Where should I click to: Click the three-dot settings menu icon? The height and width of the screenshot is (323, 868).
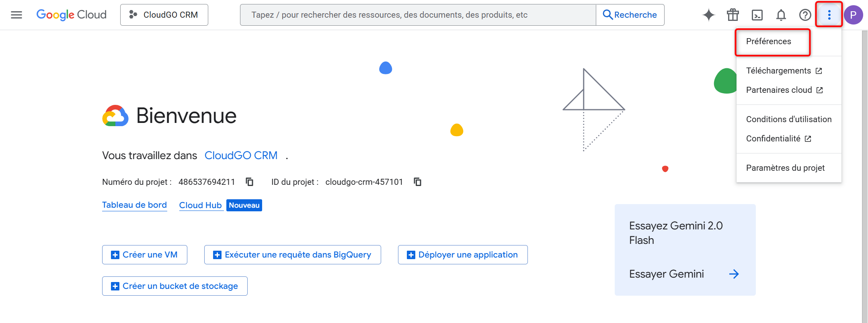click(829, 15)
